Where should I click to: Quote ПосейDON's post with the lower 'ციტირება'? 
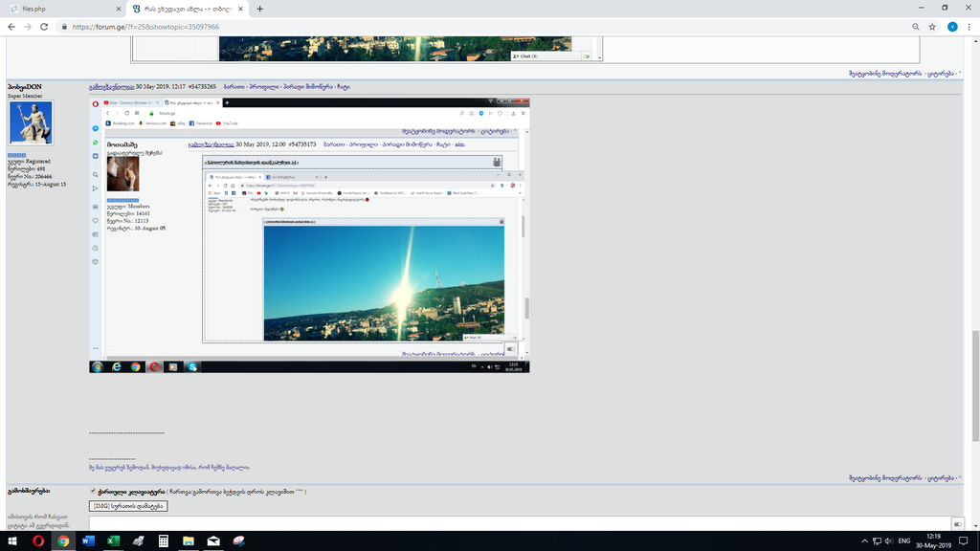(x=941, y=478)
